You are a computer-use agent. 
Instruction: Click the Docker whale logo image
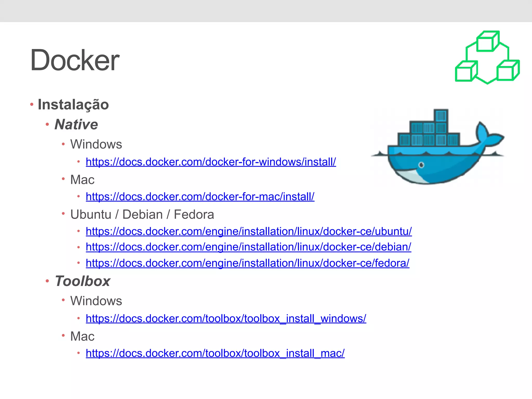438,147
